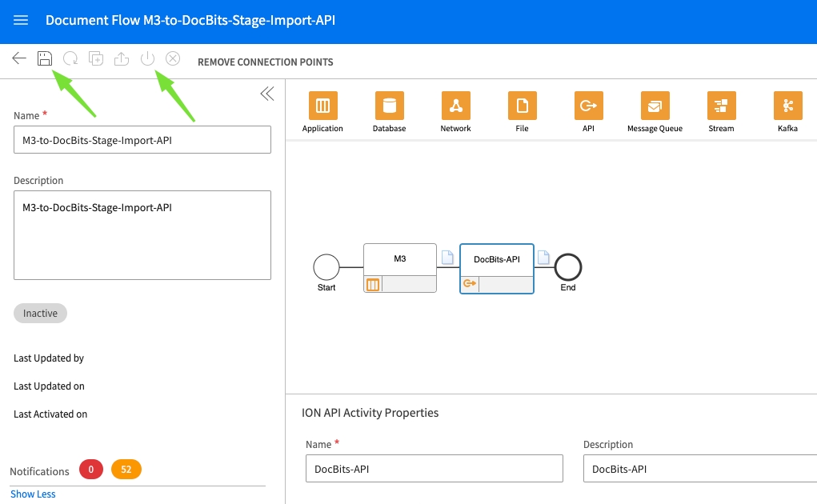Save the document flow

(x=45, y=58)
